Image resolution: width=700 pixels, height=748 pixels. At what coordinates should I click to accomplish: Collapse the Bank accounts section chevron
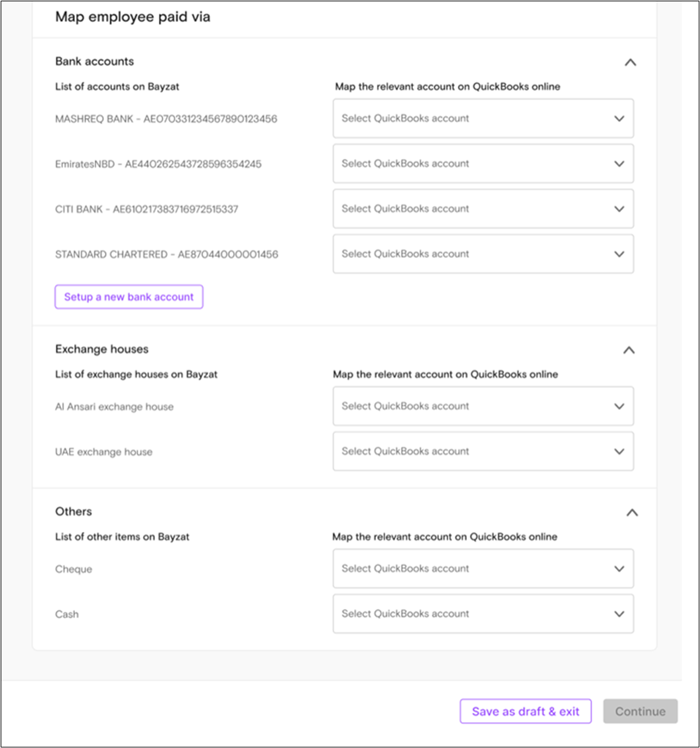tap(630, 62)
